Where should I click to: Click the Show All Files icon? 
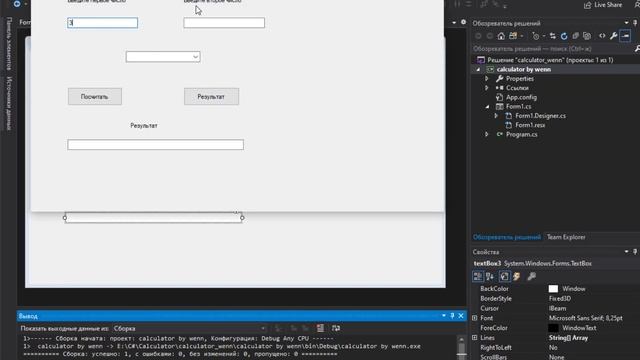point(587,36)
